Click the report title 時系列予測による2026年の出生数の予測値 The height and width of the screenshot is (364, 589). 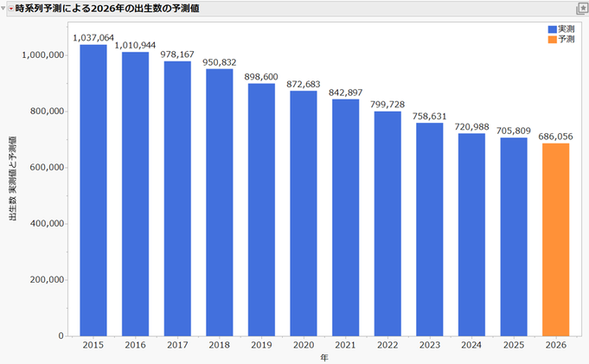[107, 9]
